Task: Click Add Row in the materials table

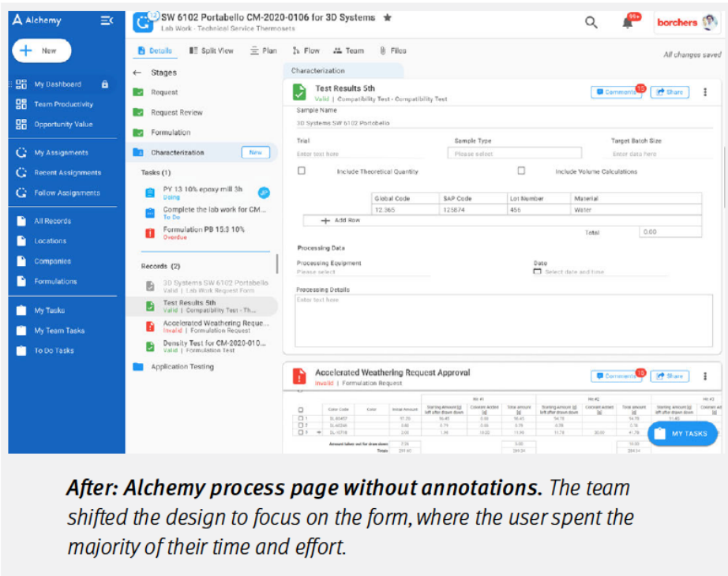Action: pos(341,220)
